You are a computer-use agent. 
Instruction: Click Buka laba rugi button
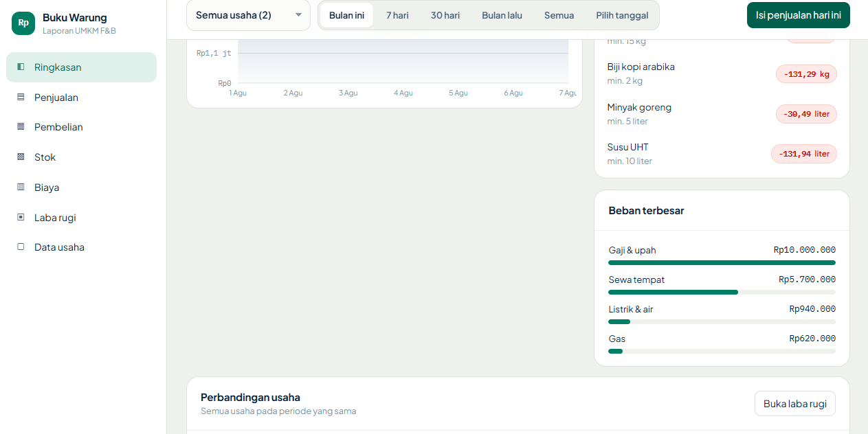pos(794,404)
